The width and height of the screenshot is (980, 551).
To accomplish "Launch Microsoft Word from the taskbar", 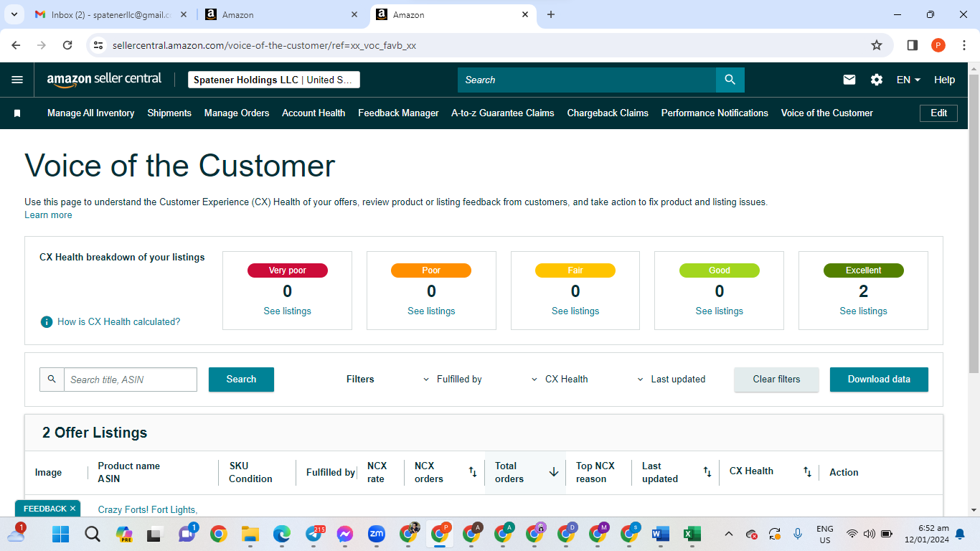I will [x=660, y=534].
